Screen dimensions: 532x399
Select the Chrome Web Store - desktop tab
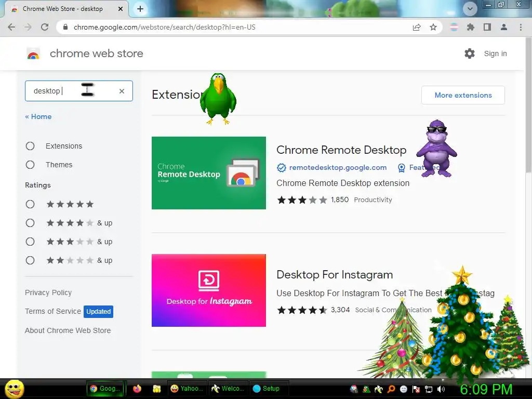(66, 9)
